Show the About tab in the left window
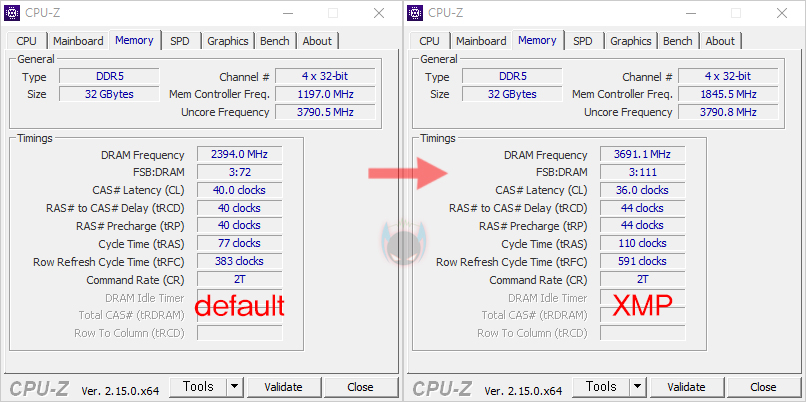806x402 pixels. coord(317,41)
